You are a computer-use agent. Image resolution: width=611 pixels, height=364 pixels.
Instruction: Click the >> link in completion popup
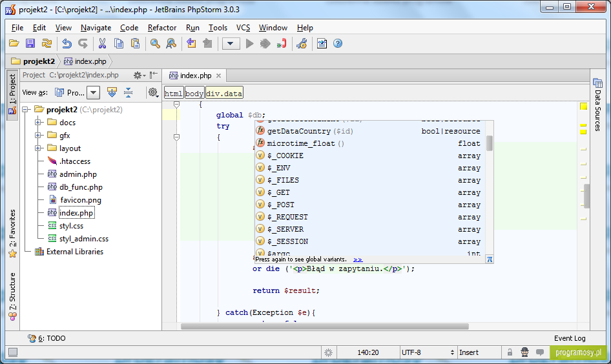pyautogui.click(x=358, y=259)
